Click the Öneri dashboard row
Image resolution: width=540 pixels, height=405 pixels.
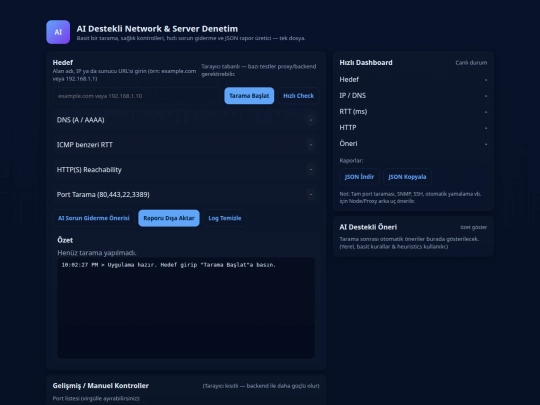413,144
